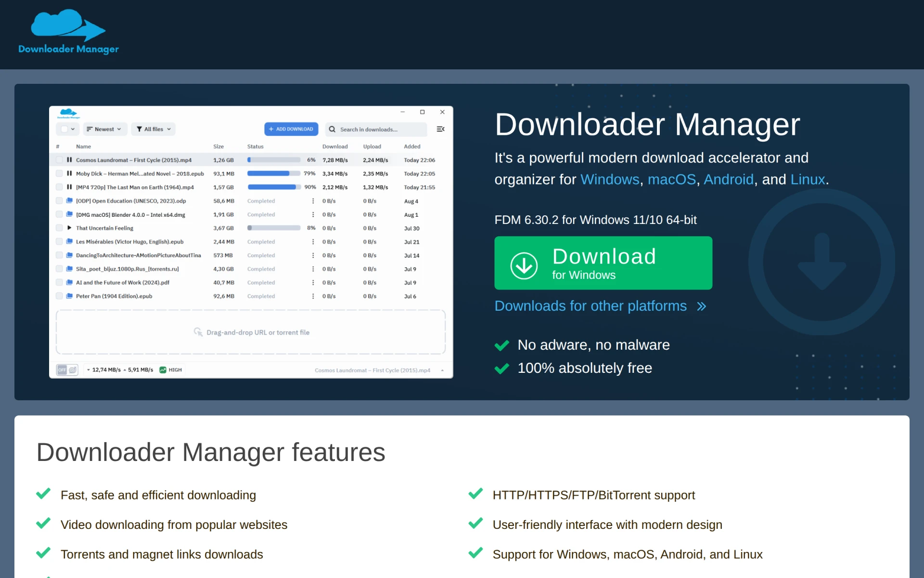Toggle the OFF snail mode switch
Screen dimensions: 924x578
click(67, 370)
